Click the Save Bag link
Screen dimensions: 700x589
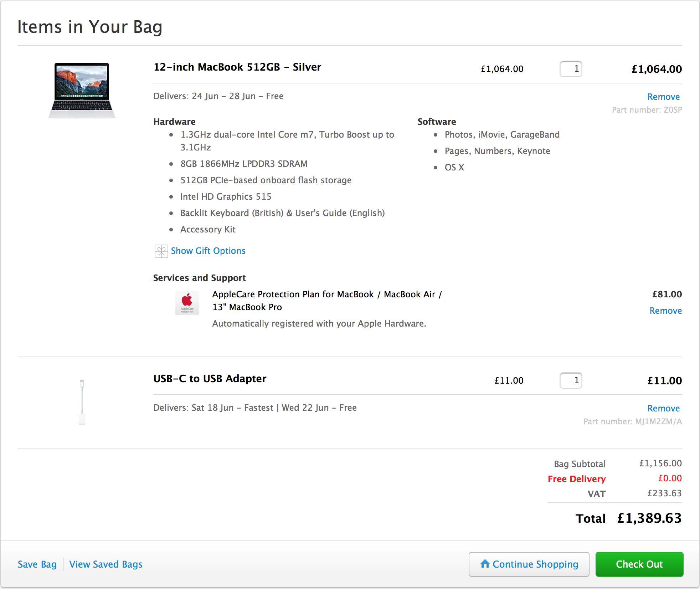coord(37,564)
